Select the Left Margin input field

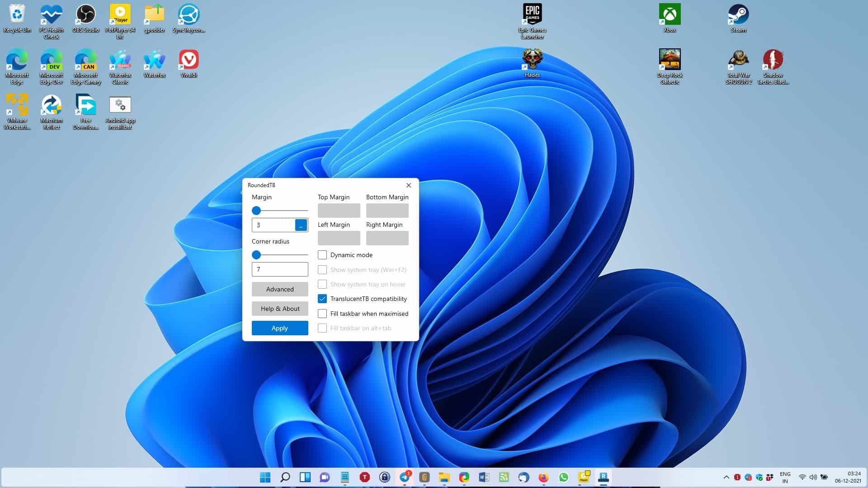pyautogui.click(x=338, y=238)
